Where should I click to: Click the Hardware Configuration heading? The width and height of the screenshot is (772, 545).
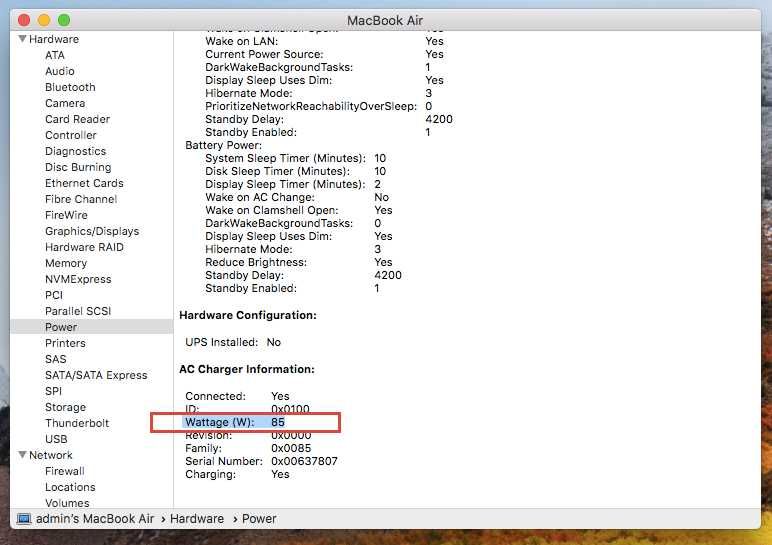(x=248, y=315)
